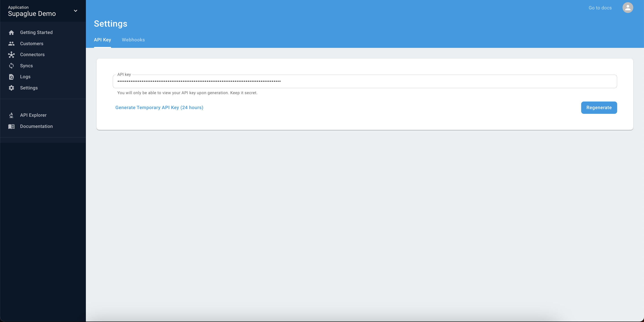Click Generate Temporary API Key link
The width and height of the screenshot is (644, 322).
click(159, 108)
